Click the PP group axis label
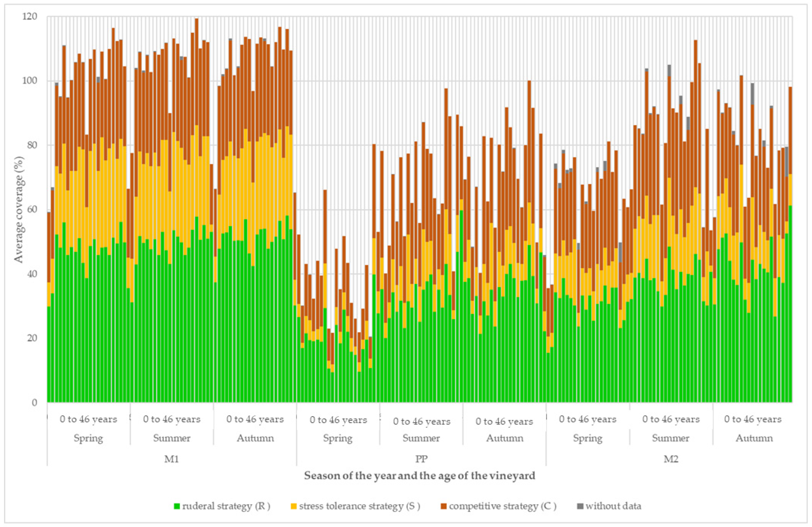Screen dimensions: 812x527 pos(421,459)
